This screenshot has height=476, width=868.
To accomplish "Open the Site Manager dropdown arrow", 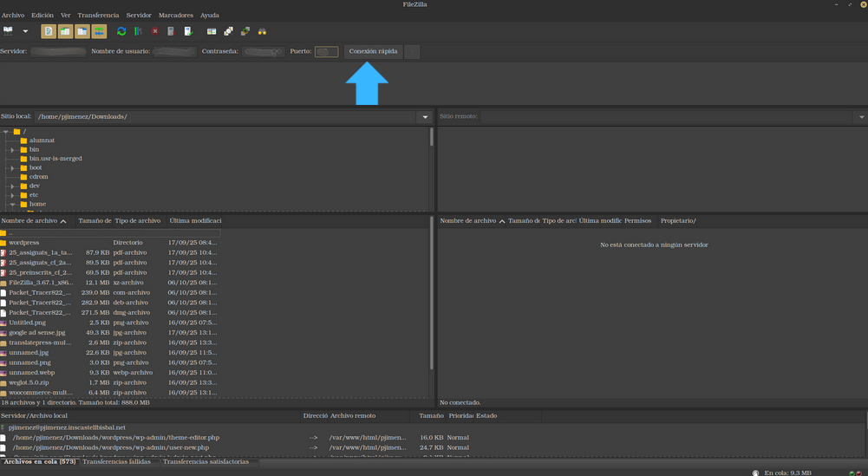I will 25,31.
